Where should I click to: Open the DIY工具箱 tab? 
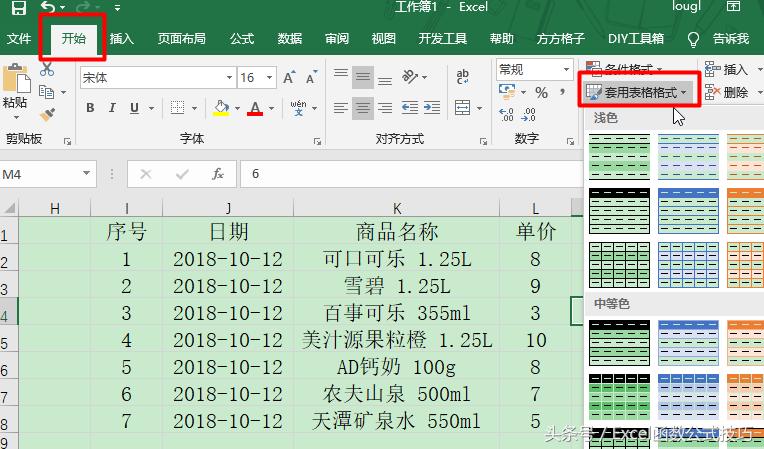point(636,38)
